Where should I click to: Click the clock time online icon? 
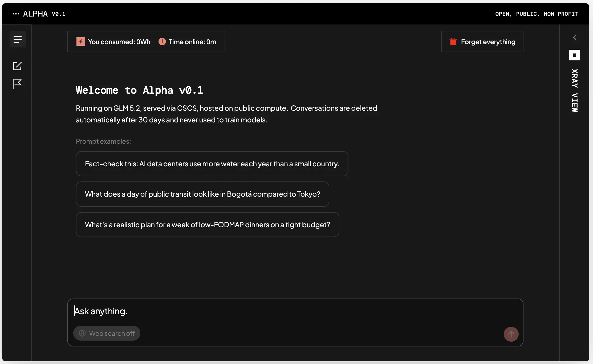(x=162, y=42)
